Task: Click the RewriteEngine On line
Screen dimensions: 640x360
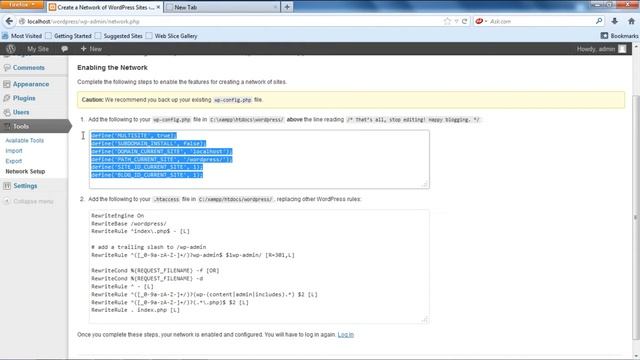Action: coord(118,216)
